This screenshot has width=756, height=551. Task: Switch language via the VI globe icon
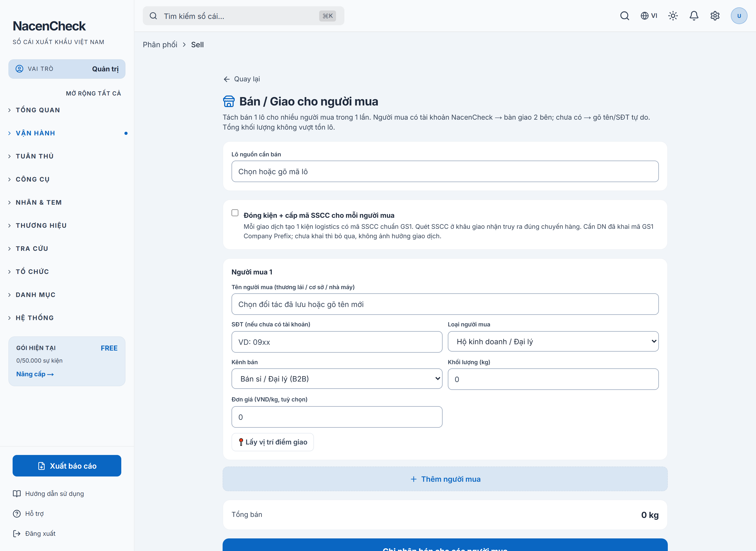point(649,16)
